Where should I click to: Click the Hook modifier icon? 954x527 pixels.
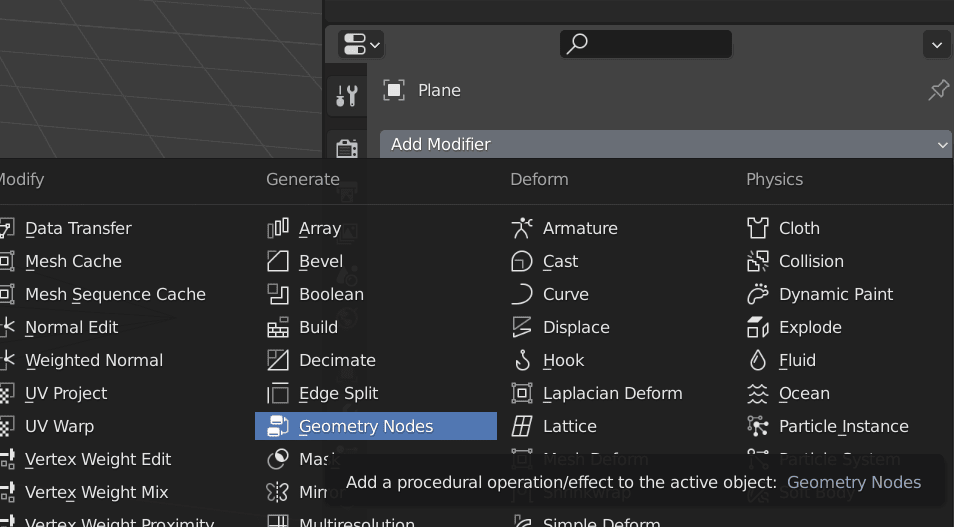tap(522, 360)
